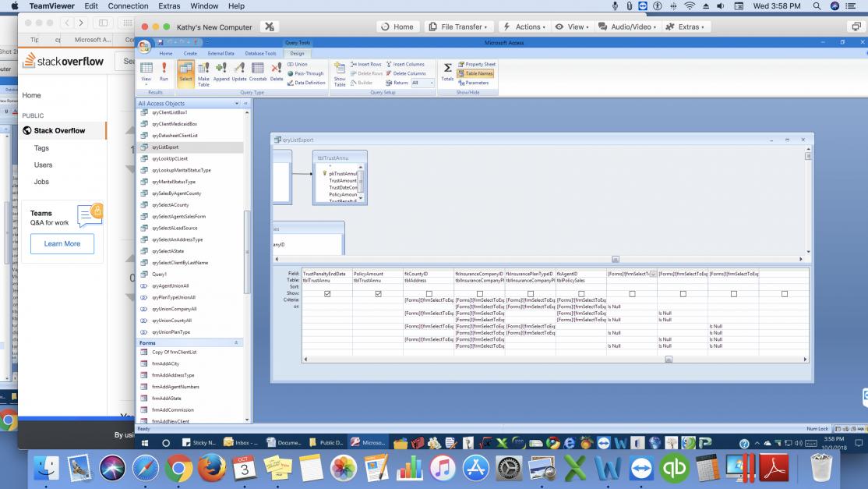Choose the Append query type
The height and width of the screenshot is (489, 868).
[221, 72]
